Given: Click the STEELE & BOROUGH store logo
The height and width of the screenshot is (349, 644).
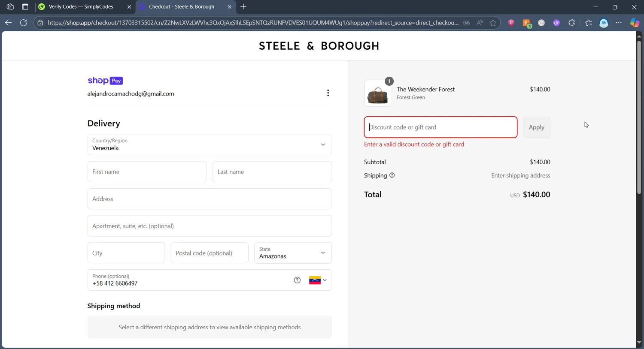Looking at the screenshot, I should point(319,46).
